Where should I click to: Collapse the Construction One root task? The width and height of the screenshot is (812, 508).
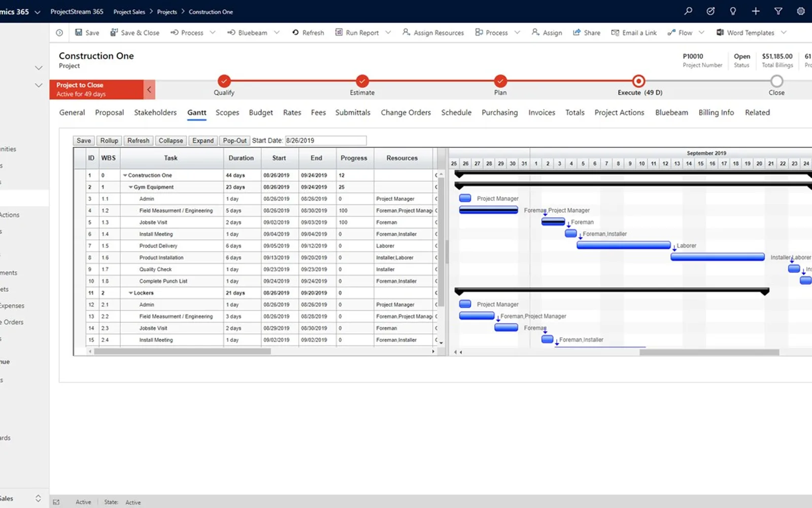pyautogui.click(x=125, y=175)
